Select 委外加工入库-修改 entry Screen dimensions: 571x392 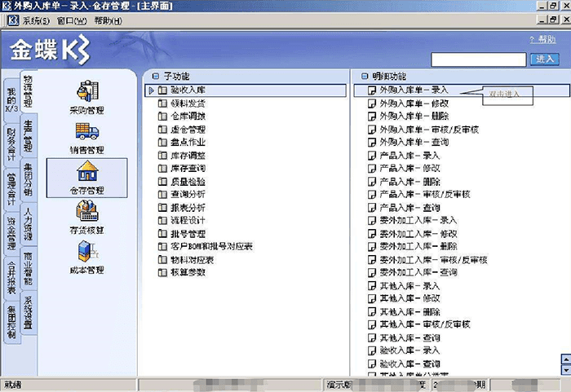(418, 234)
